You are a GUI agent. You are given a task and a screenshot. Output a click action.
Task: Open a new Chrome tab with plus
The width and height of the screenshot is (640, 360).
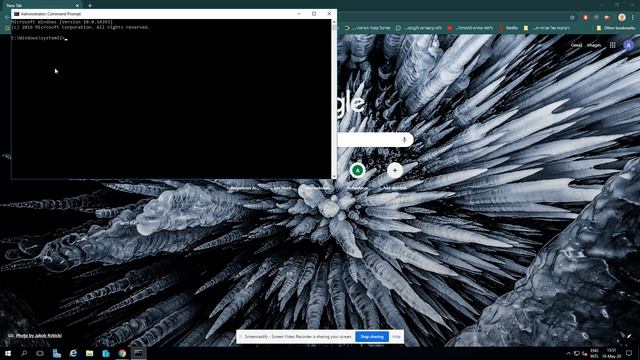[90, 6]
